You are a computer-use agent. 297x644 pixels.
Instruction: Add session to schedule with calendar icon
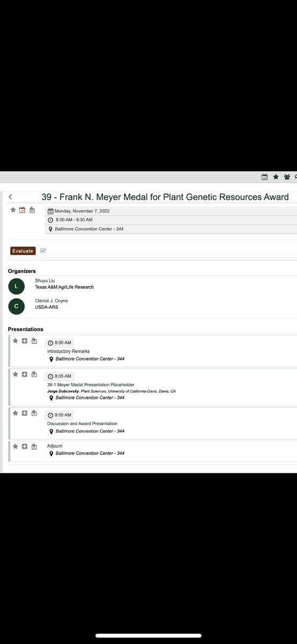click(23, 210)
